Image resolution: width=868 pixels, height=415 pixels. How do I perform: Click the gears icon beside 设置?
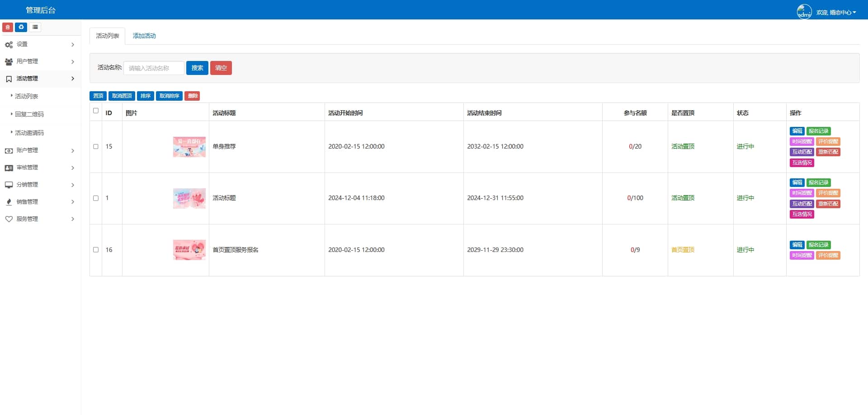click(x=9, y=45)
